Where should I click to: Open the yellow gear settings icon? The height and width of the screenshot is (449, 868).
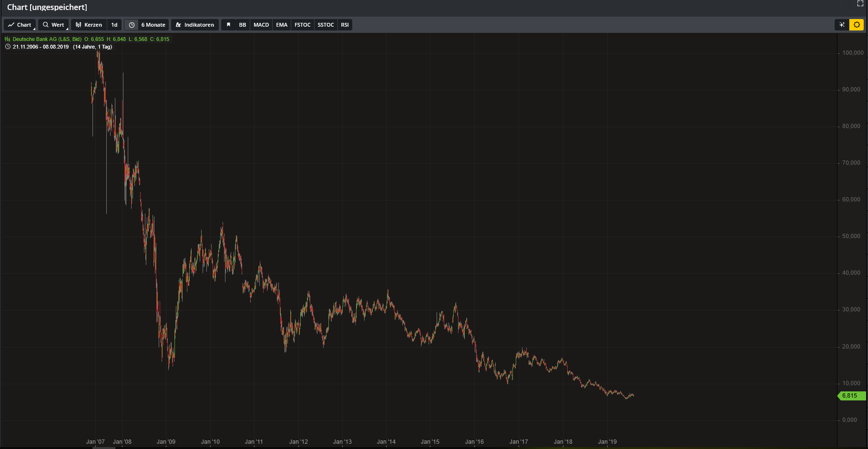pyautogui.click(x=857, y=25)
